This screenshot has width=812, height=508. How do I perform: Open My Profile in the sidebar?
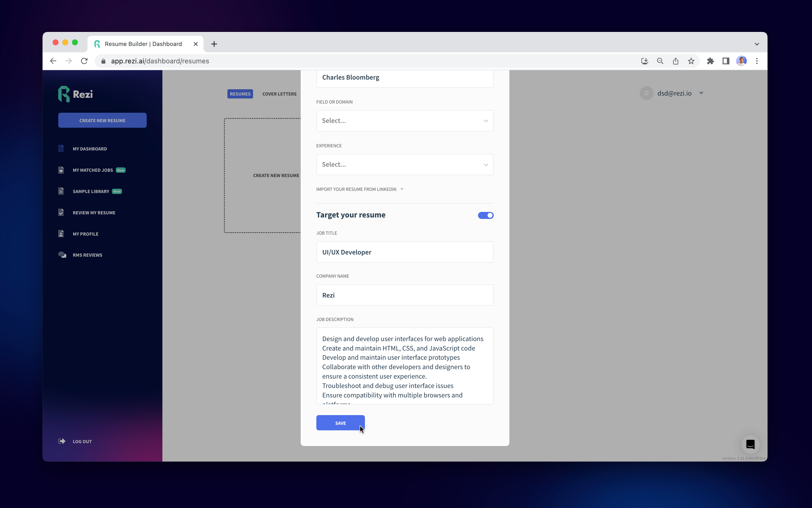click(x=86, y=234)
